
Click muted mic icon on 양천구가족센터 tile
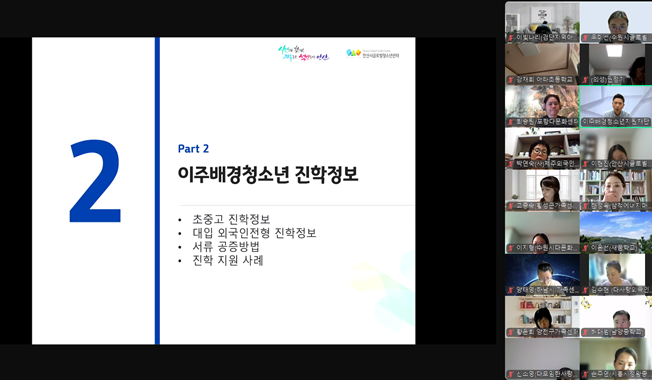(x=511, y=332)
